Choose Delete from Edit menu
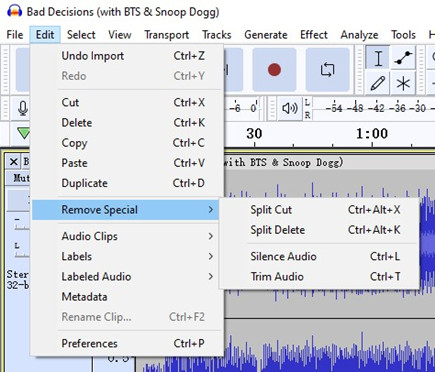This screenshot has width=435, height=372. tap(126, 123)
